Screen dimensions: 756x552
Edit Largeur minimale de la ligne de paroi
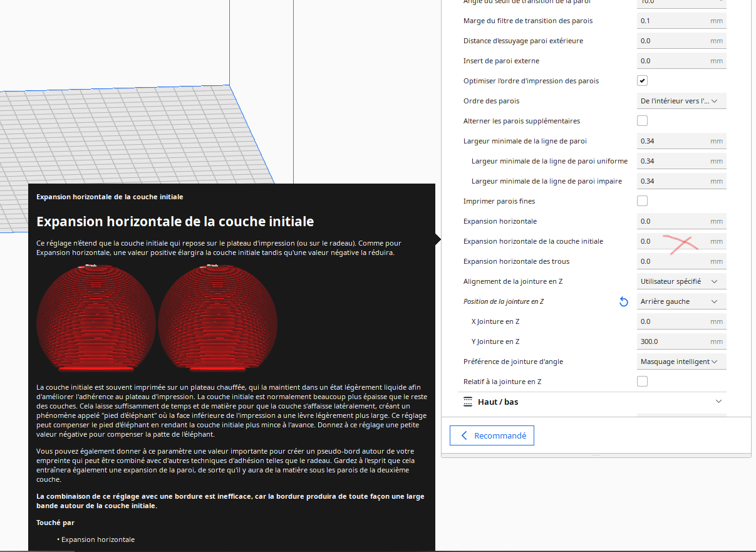[x=681, y=141]
